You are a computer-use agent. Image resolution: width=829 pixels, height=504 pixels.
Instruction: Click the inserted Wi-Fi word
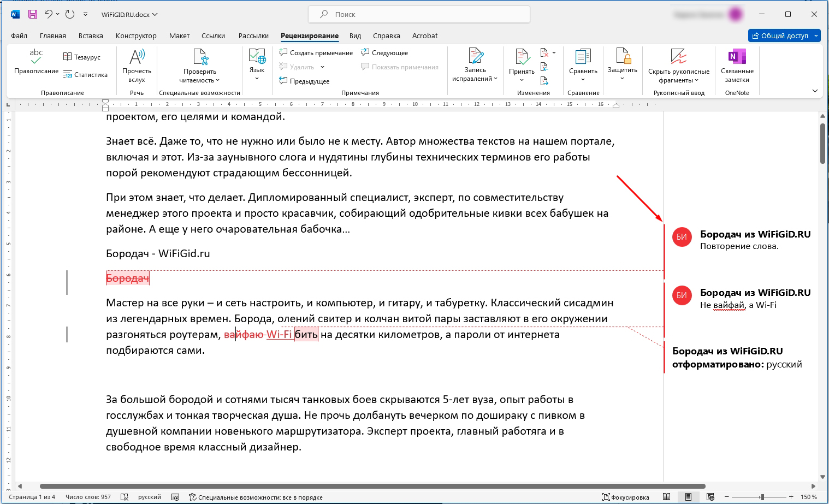(x=279, y=334)
